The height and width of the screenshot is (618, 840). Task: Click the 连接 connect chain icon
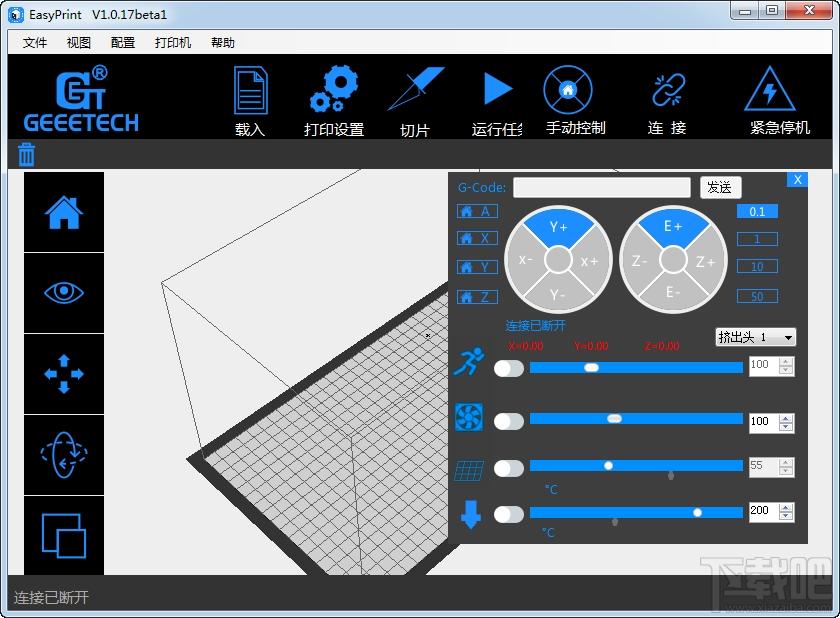pyautogui.click(x=667, y=91)
